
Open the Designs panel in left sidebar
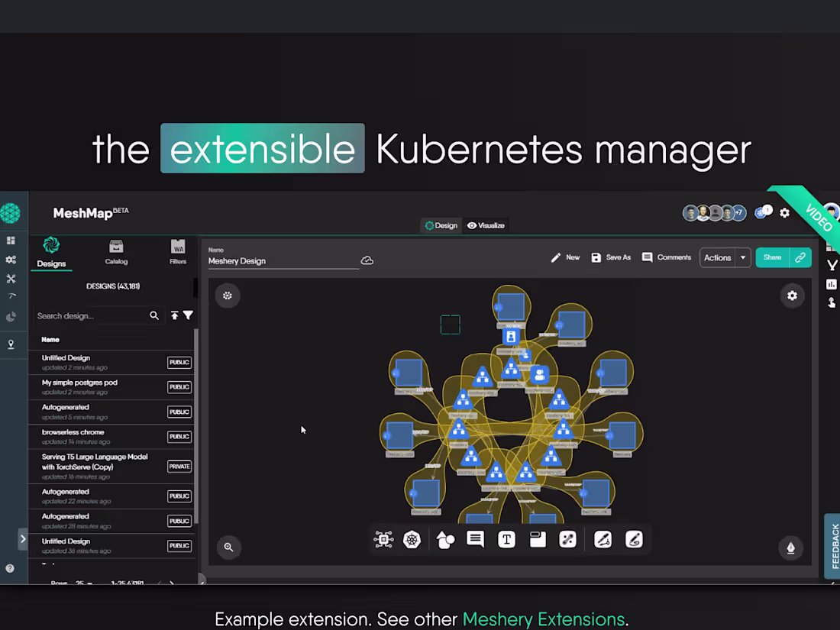(x=51, y=252)
